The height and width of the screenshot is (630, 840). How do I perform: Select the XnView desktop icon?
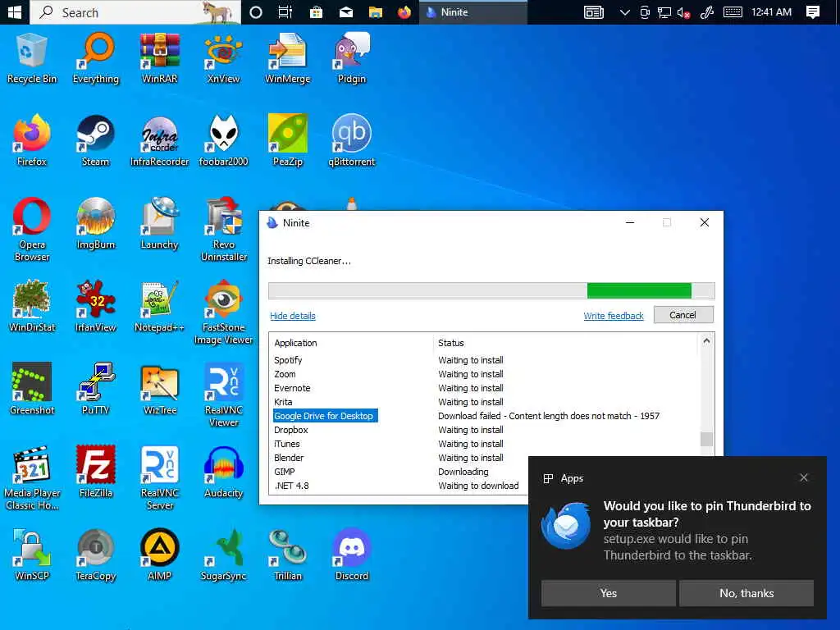223,59
